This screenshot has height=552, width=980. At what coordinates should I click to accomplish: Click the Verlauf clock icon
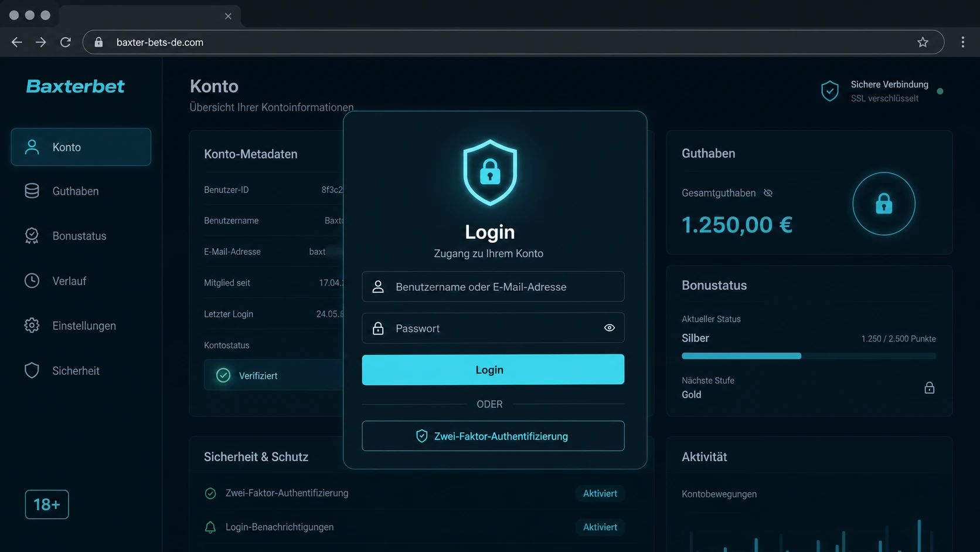32,281
